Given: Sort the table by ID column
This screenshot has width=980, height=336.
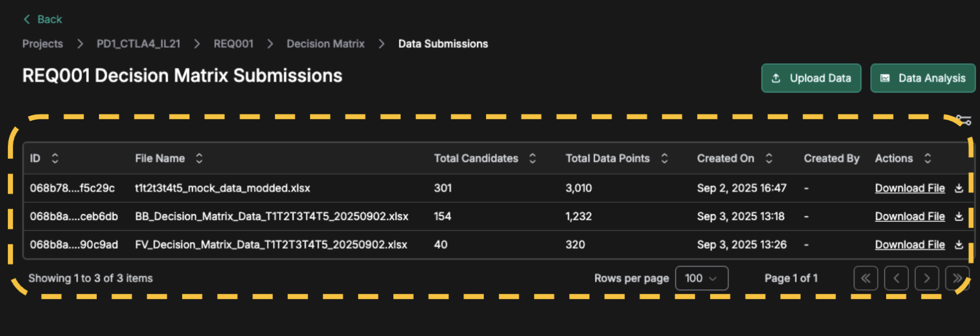Looking at the screenshot, I should point(55,158).
